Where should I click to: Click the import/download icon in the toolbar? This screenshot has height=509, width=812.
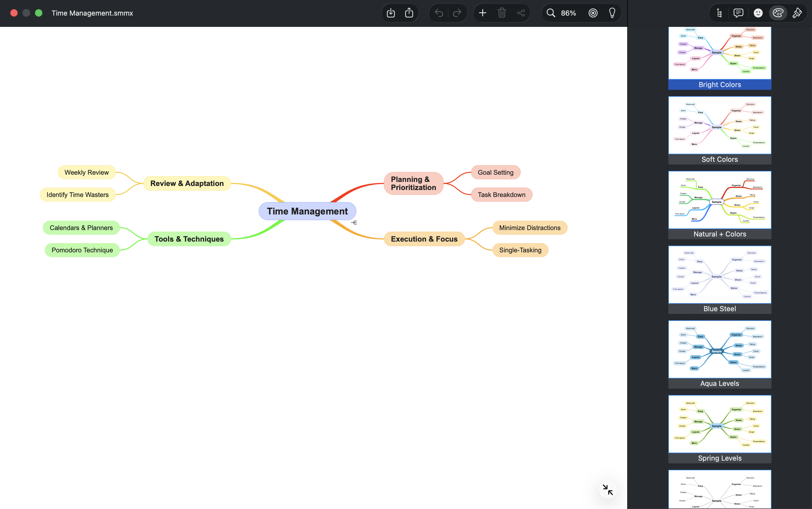[390, 13]
